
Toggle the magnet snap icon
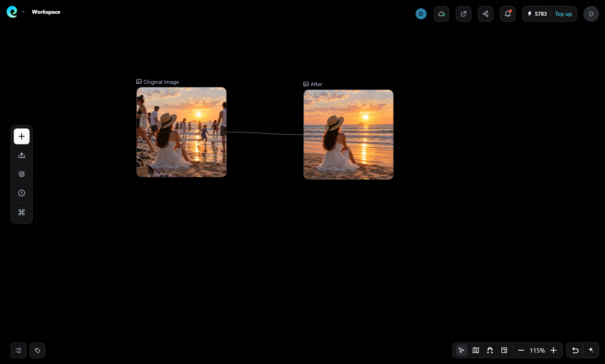coord(490,350)
